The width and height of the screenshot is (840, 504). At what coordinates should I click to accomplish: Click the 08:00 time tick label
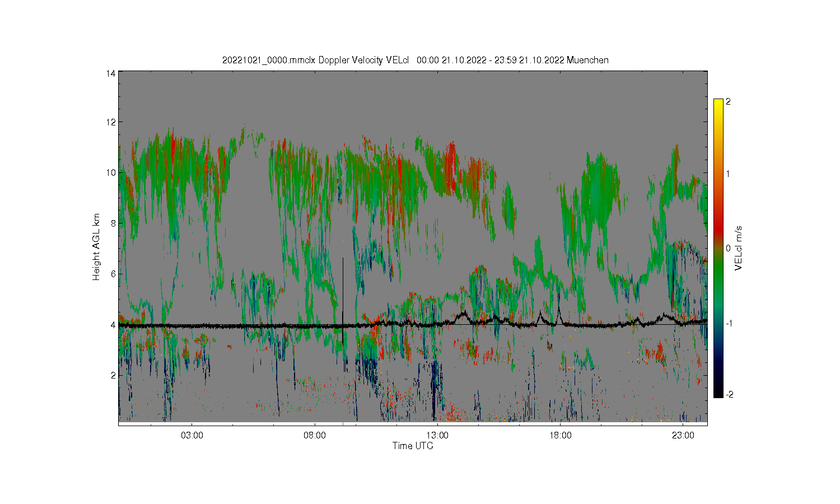pyautogui.click(x=315, y=435)
